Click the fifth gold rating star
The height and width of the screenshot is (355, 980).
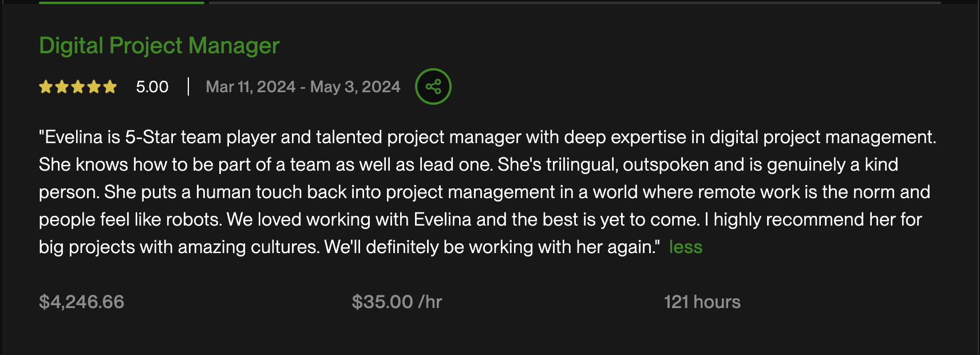click(110, 87)
